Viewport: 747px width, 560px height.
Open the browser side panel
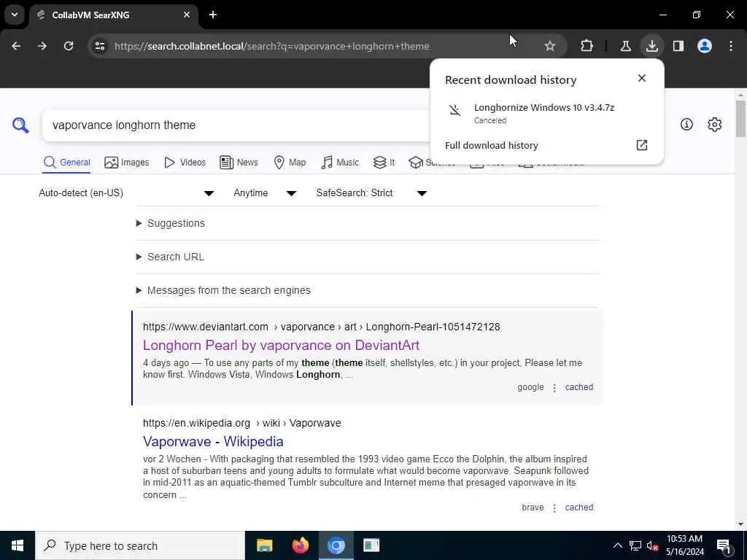(678, 46)
